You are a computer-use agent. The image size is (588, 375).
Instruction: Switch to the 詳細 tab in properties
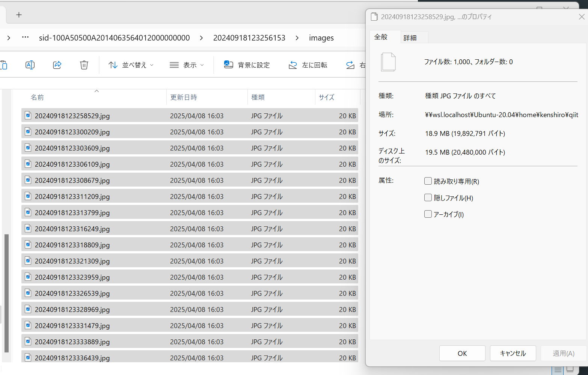pyautogui.click(x=411, y=37)
